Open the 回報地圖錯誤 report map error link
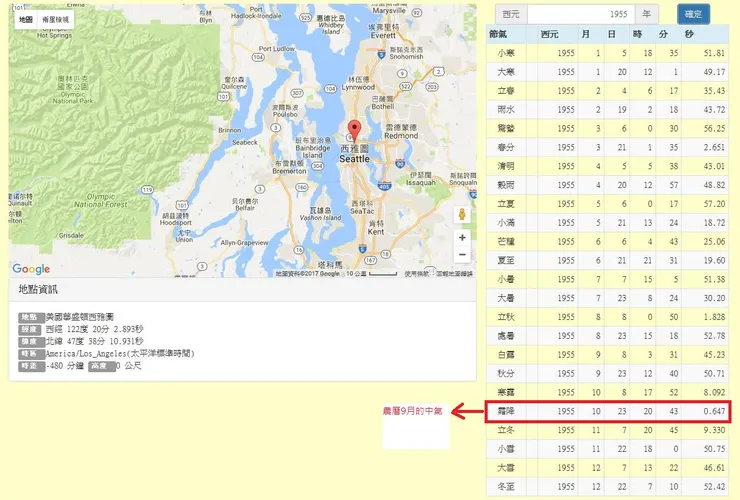The image size is (740, 500). 454,273
